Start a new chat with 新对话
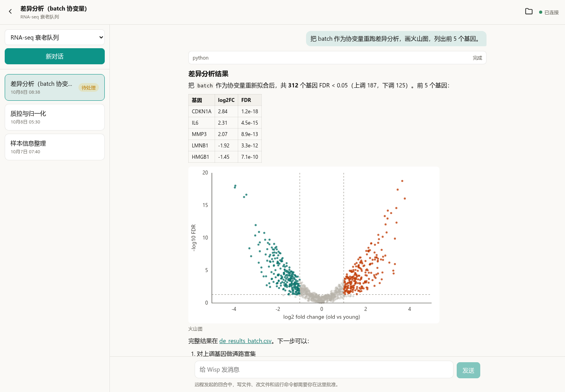This screenshot has width=565, height=392. pyautogui.click(x=55, y=56)
